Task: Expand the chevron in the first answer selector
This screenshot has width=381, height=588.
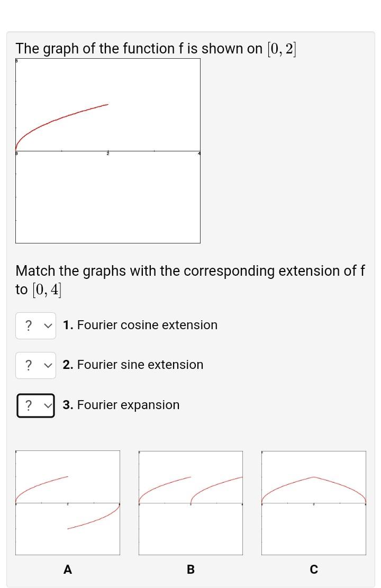Action: coord(47,325)
